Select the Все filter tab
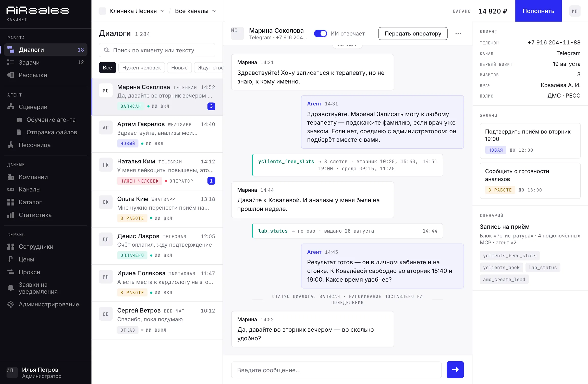The height and width of the screenshot is (384, 588). 107,68
